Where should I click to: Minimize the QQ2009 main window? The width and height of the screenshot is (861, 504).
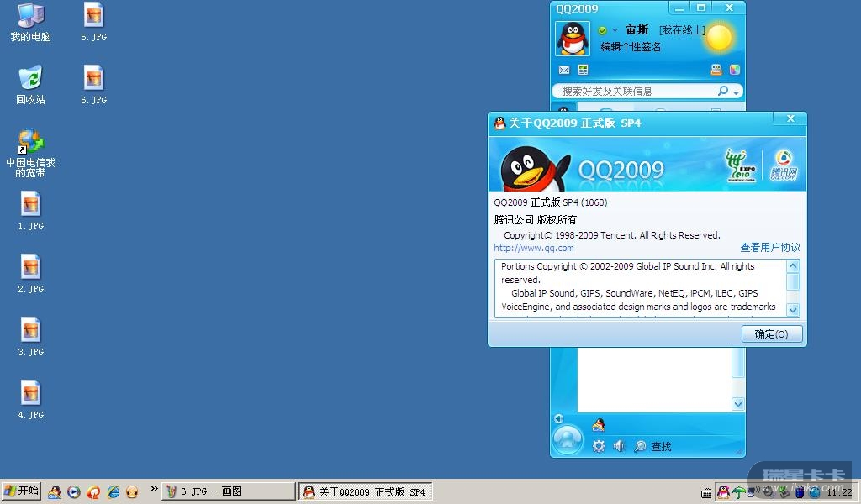pos(679,8)
